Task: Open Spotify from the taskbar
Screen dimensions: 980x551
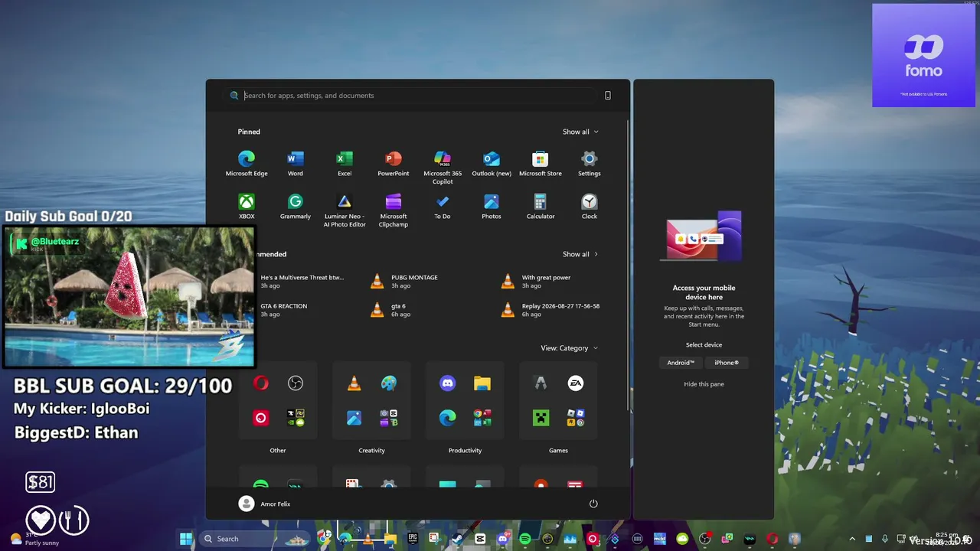Action: click(525, 539)
